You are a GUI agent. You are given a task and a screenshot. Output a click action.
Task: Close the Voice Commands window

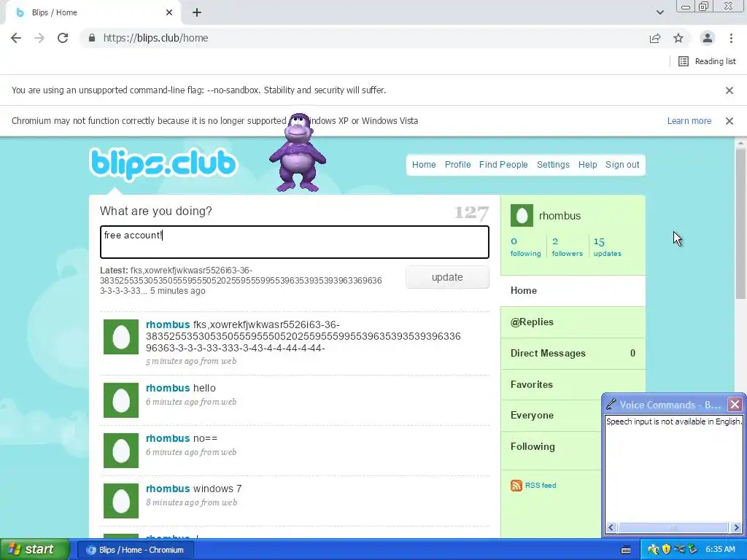point(735,405)
